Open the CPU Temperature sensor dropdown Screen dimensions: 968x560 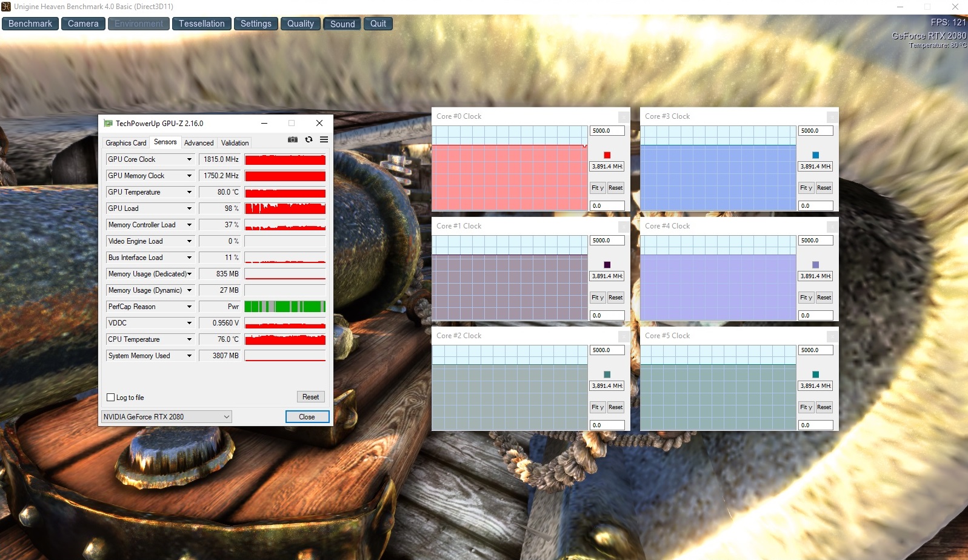point(189,339)
